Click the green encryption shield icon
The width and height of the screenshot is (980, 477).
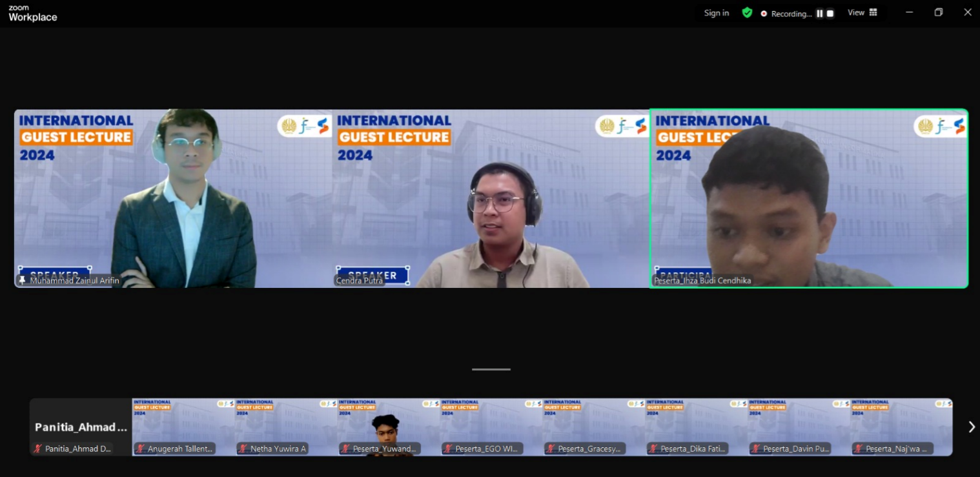point(747,13)
